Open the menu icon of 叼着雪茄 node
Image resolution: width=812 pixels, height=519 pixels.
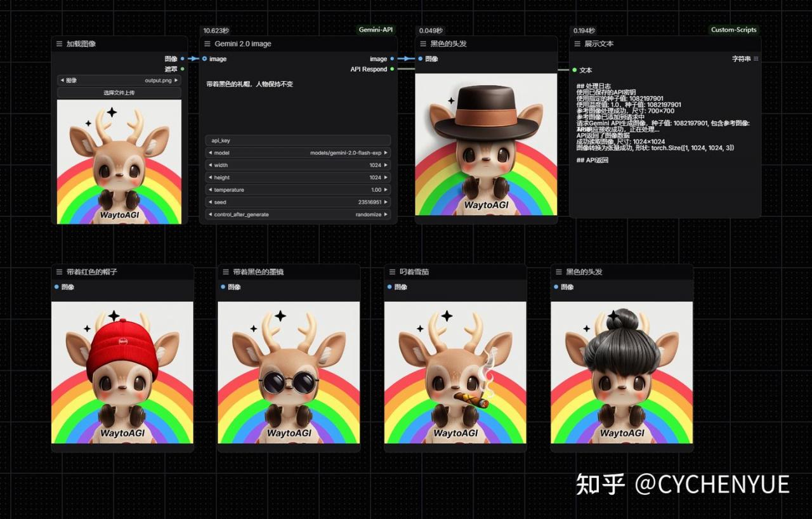392,272
